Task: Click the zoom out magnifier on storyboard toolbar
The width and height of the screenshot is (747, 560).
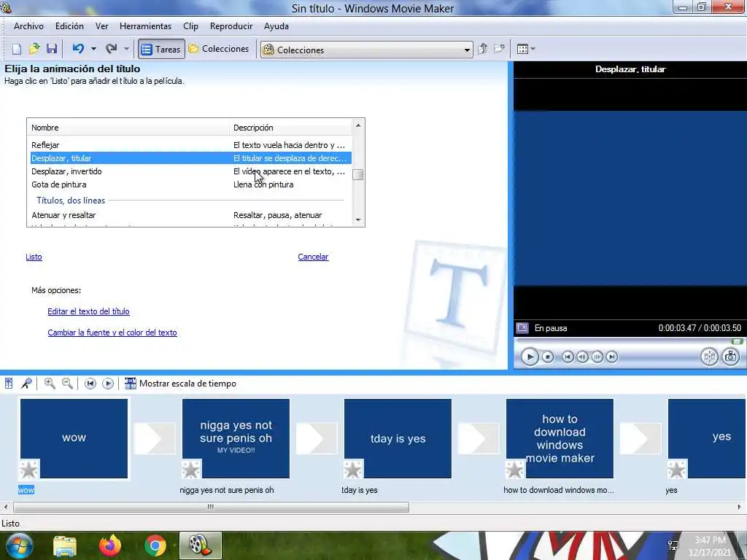Action: [68, 384]
